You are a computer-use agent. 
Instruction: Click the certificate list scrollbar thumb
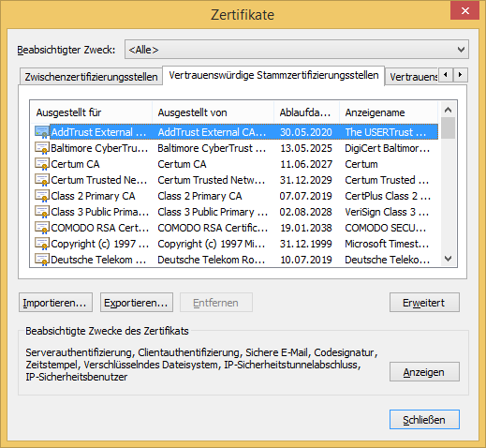[x=449, y=128]
